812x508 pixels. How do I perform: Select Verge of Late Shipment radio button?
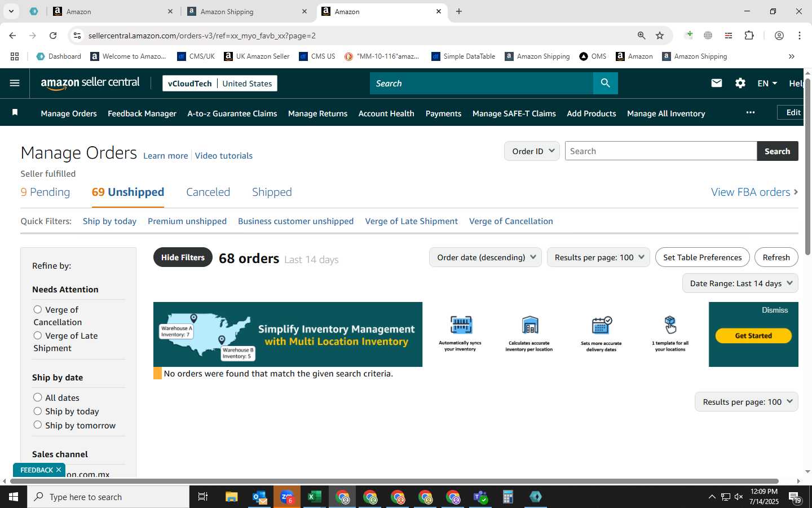38,335
